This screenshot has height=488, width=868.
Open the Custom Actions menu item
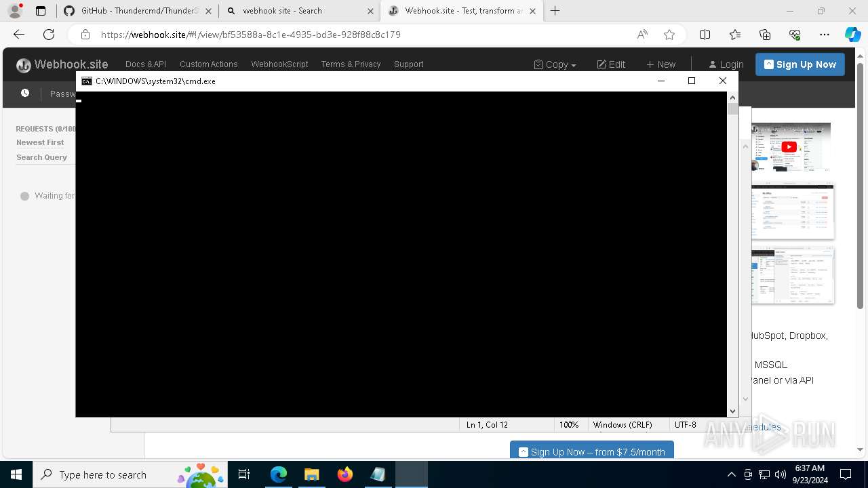[208, 64]
